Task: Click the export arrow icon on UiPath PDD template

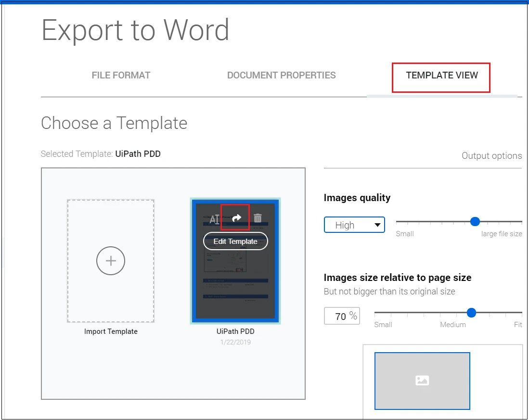Action: click(236, 218)
